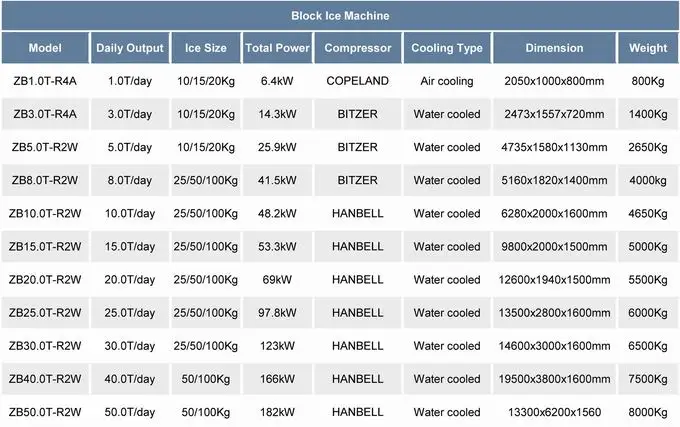Select the ZB1.0T-R4A model cell
The height and width of the screenshot is (427, 680).
point(45,81)
